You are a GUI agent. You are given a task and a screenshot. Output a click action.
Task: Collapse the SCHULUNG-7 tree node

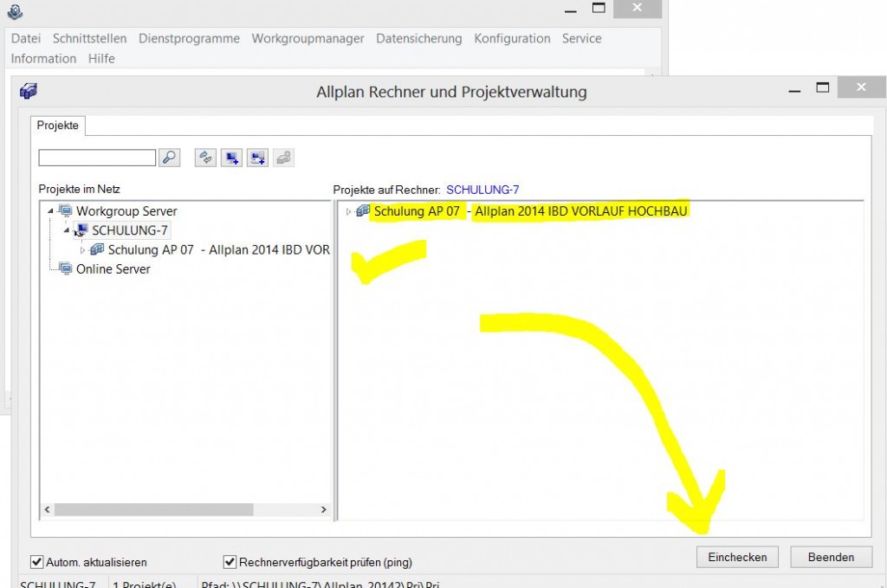[67, 230]
